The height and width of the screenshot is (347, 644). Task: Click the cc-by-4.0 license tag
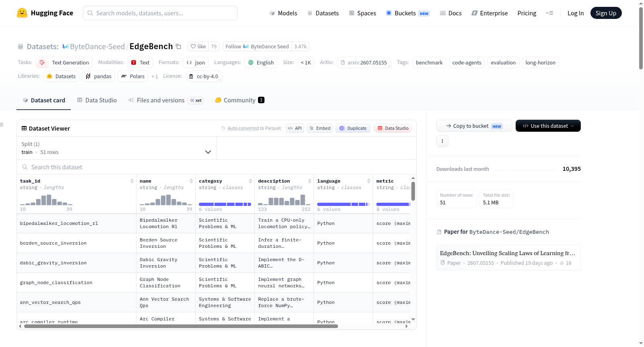coord(204,76)
